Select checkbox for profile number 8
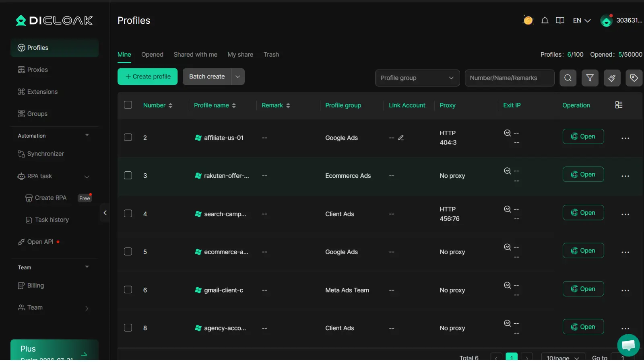The image size is (644, 362). coord(128,327)
